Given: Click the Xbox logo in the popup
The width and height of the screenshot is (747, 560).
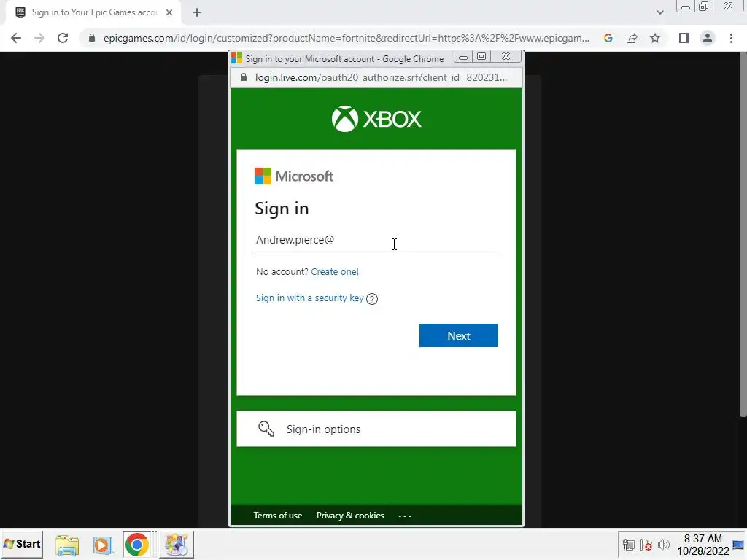Looking at the screenshot, I should tap(376, 119).
